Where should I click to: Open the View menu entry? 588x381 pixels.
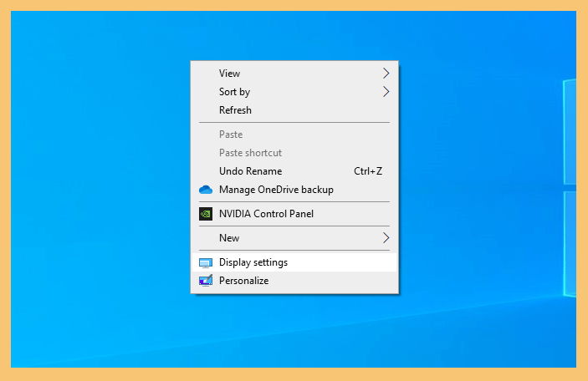(x=294, y=74)
